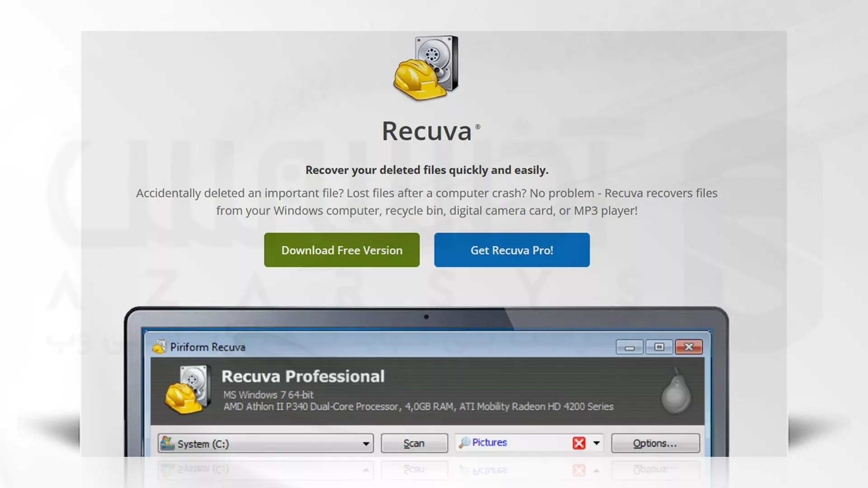Clear the Pictures filter with red X

click(579, 443)
